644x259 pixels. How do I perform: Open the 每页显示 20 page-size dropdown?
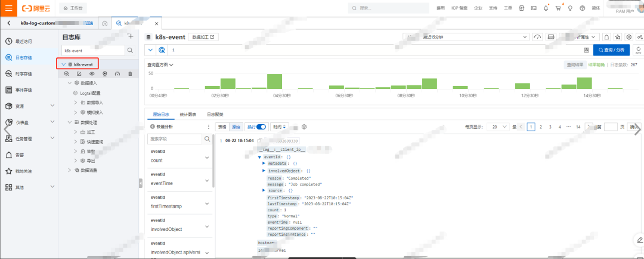click(498, 127)
